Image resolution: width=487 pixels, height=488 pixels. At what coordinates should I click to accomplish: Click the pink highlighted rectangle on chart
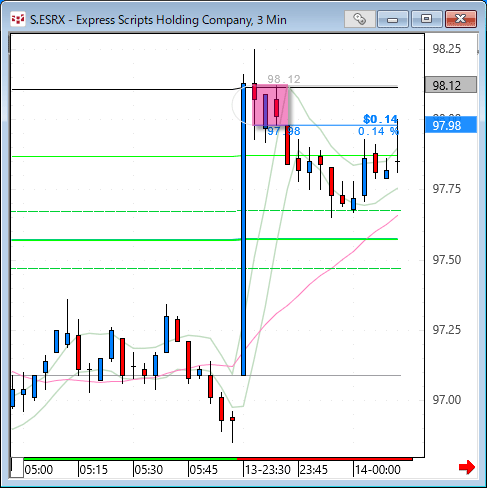pos(270,105)
